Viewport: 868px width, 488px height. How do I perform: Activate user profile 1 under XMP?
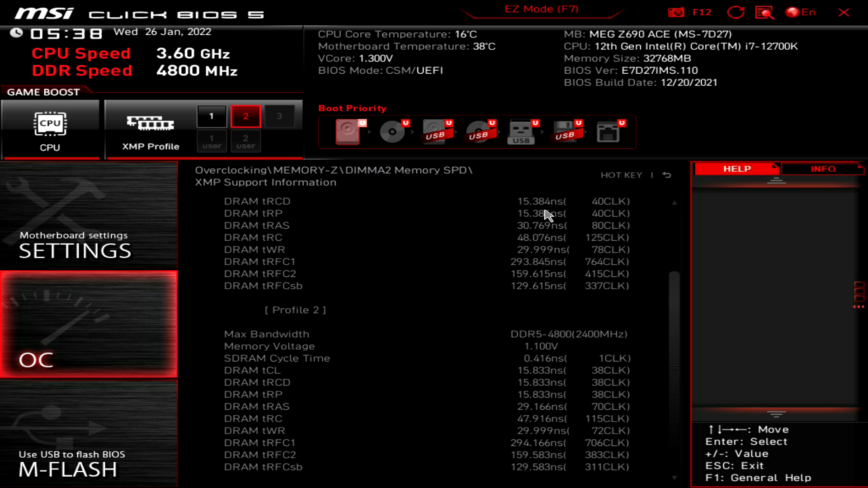pyautogui.click(x=211, y=141)
